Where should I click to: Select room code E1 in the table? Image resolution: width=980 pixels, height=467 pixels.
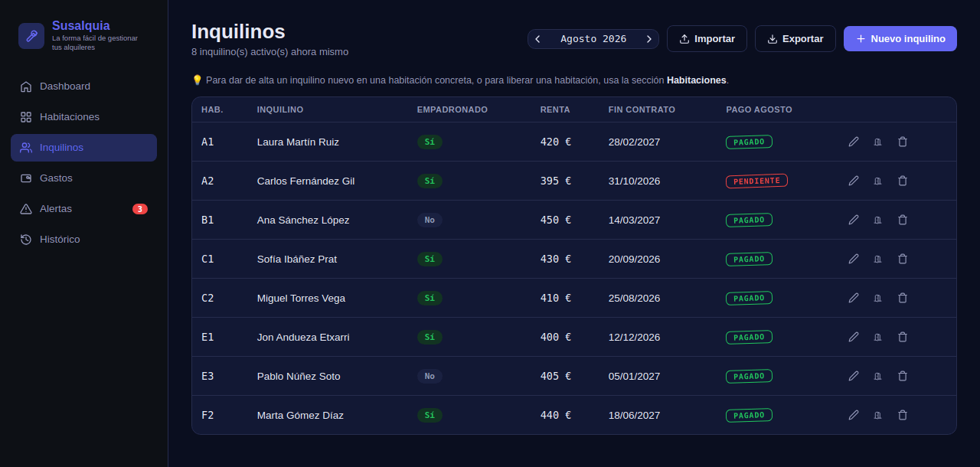pos(207,337)
